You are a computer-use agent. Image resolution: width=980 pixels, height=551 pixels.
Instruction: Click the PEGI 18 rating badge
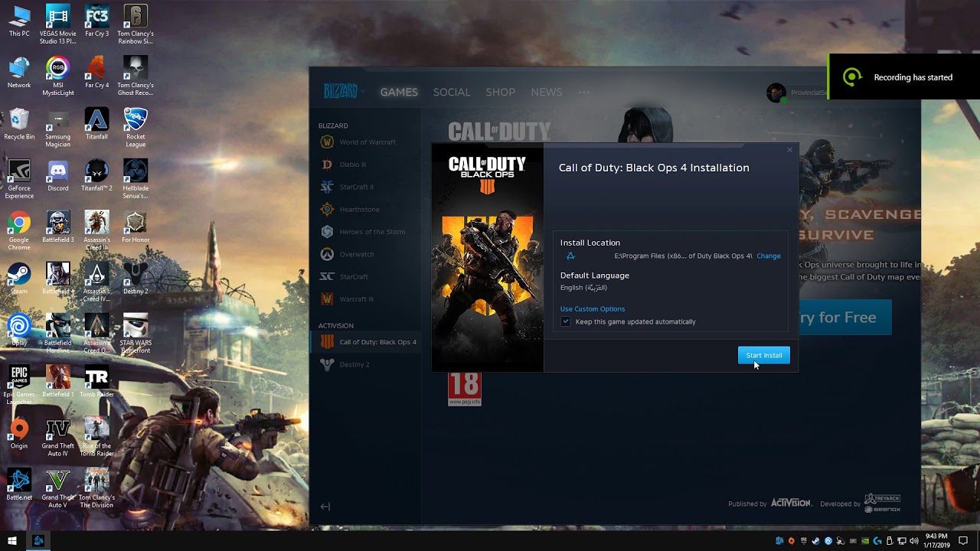465,389
